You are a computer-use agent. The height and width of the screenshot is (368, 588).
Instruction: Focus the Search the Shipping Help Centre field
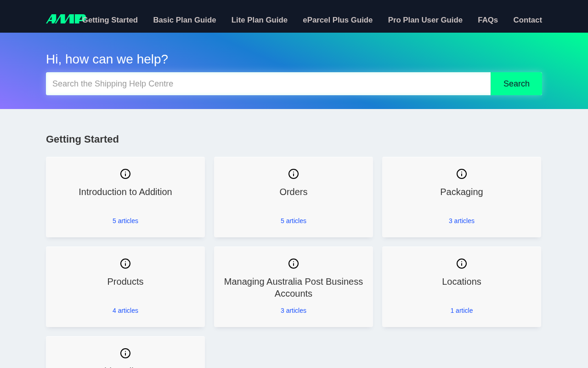click(268, 84)
